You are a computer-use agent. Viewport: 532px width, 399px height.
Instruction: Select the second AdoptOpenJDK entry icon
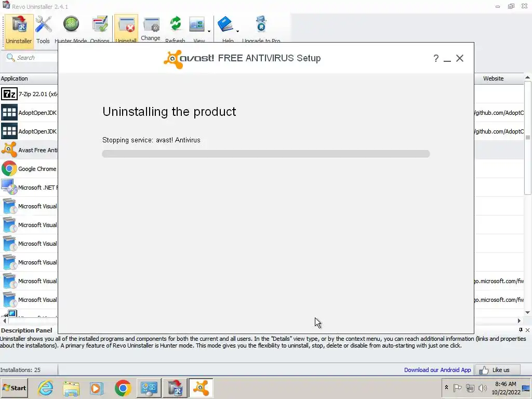click(9, 131)
